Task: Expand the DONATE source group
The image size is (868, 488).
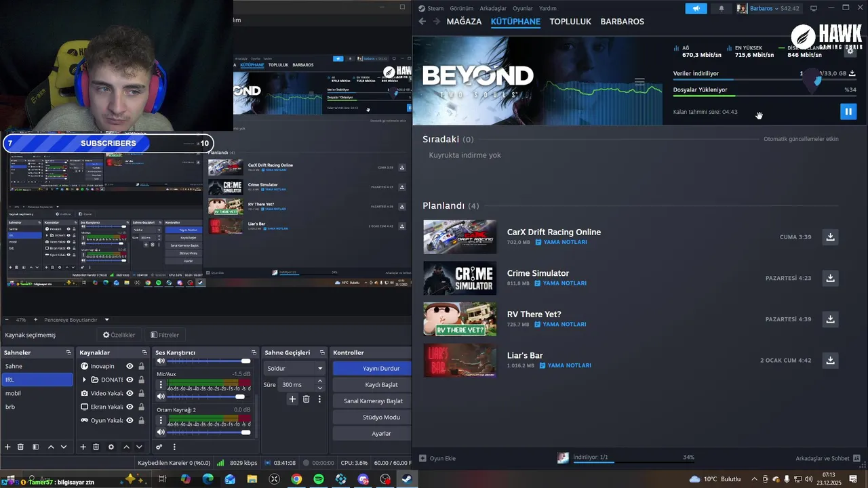Action: [x=84, y=380]
